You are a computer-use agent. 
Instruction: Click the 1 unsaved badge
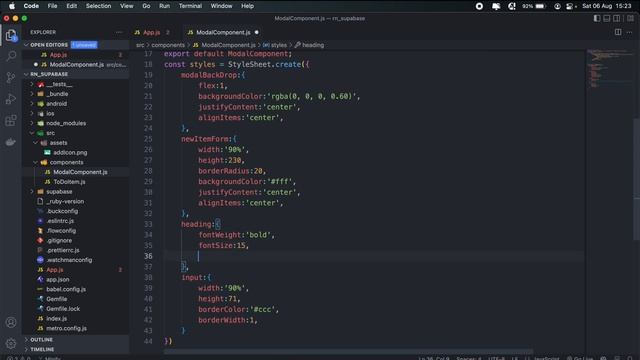pos(84,45)
